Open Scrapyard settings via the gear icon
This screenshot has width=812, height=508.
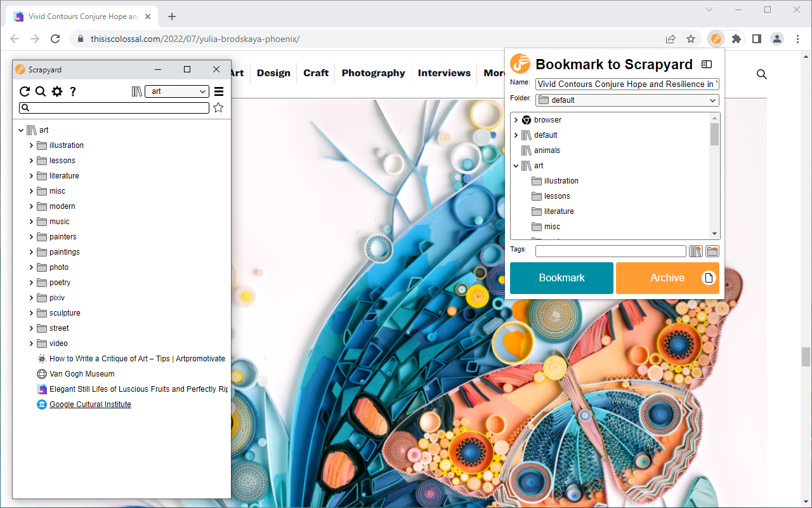[56, 91]
